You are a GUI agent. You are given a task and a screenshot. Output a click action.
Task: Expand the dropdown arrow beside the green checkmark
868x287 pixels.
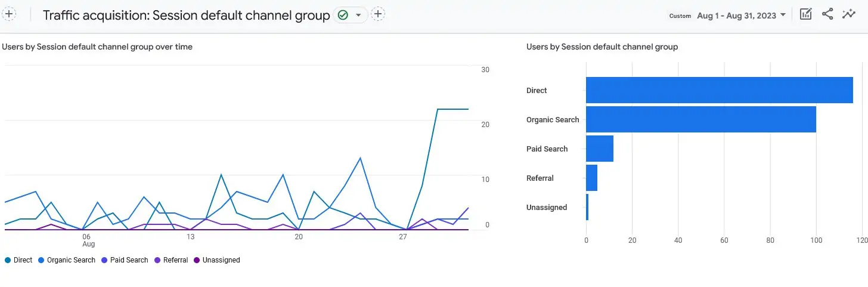tap(358, 15)
